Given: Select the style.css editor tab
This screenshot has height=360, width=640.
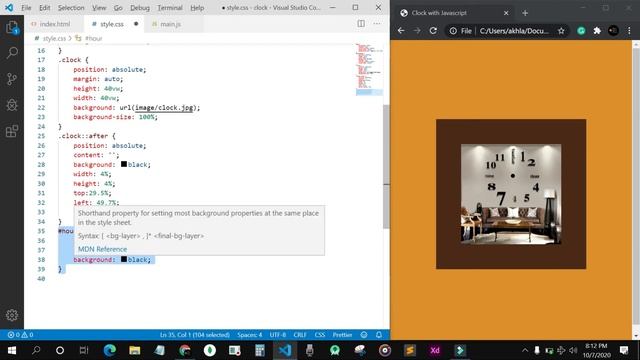Looking at the screenshot, I should (x=112, y=24).
